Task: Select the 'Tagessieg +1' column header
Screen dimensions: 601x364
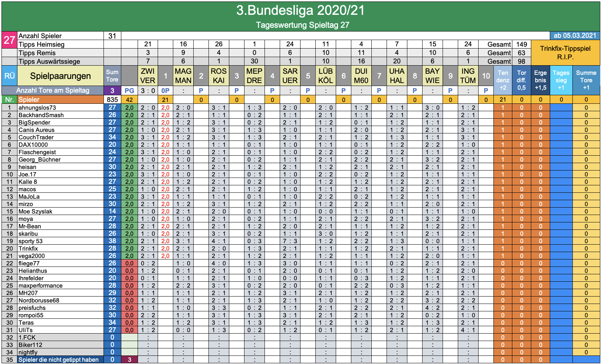Action: [561, 80]
